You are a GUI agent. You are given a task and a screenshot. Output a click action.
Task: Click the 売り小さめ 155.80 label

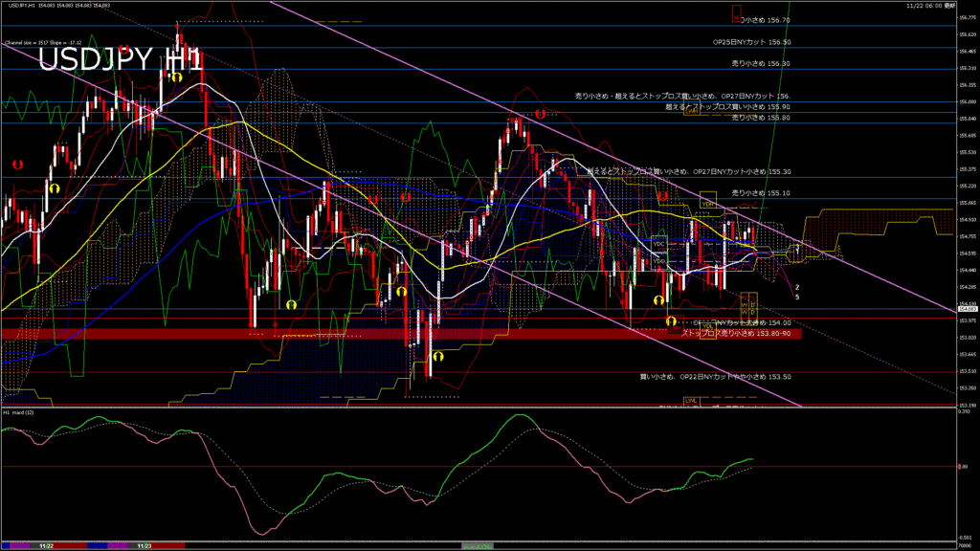(x=761, y=118)
